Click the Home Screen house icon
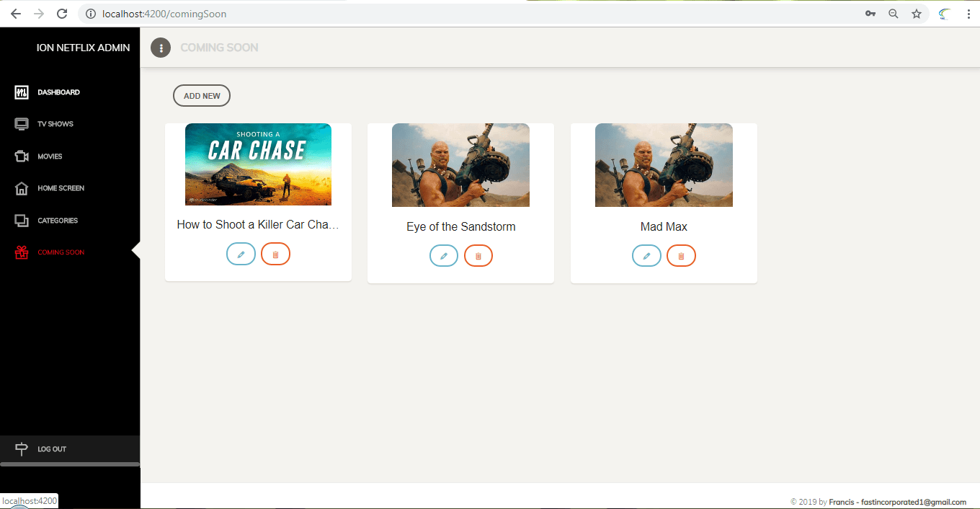Viewport: 980px width, 509px height. pyautogui.click(x=20, y=188)
